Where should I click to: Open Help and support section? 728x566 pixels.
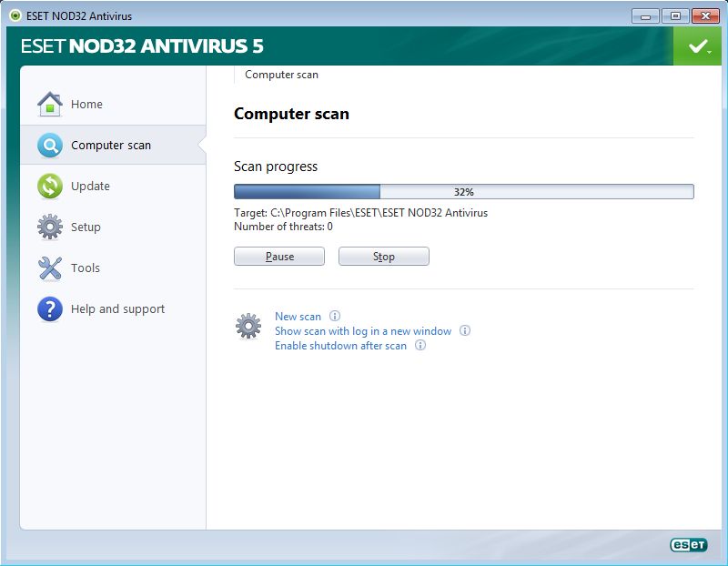coord(118,309)
